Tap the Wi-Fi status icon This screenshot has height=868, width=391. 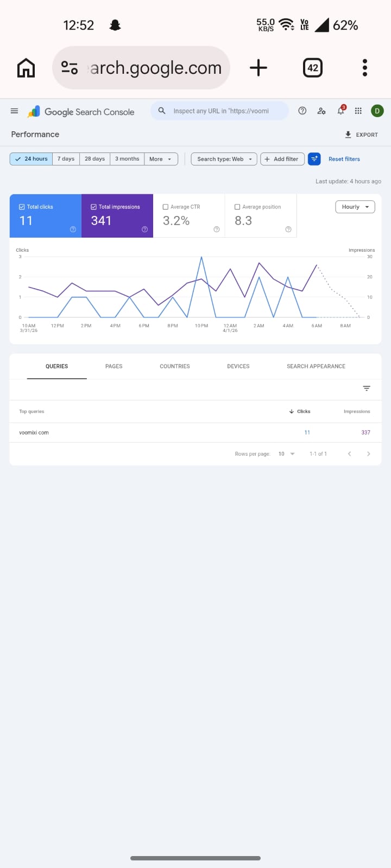coord(286,25)
